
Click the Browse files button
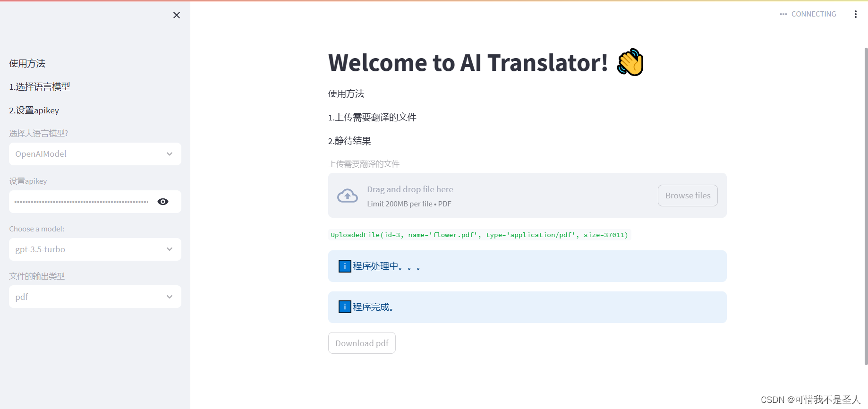688,196
